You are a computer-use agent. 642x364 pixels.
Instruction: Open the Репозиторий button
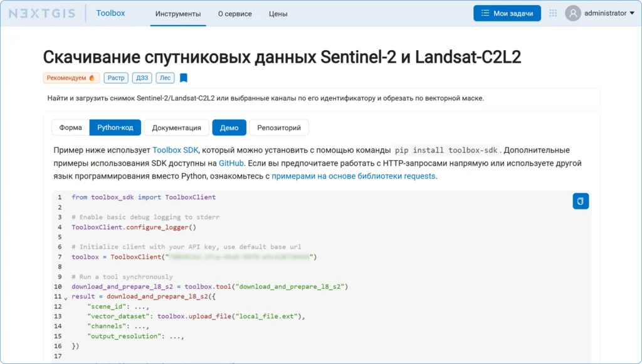click(x=279, y=128)
